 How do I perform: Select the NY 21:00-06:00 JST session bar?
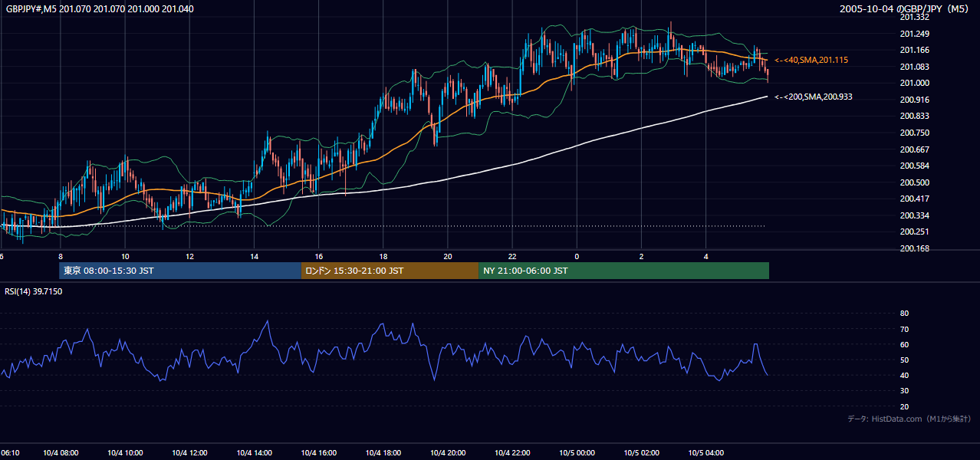(x=623, y=271)
